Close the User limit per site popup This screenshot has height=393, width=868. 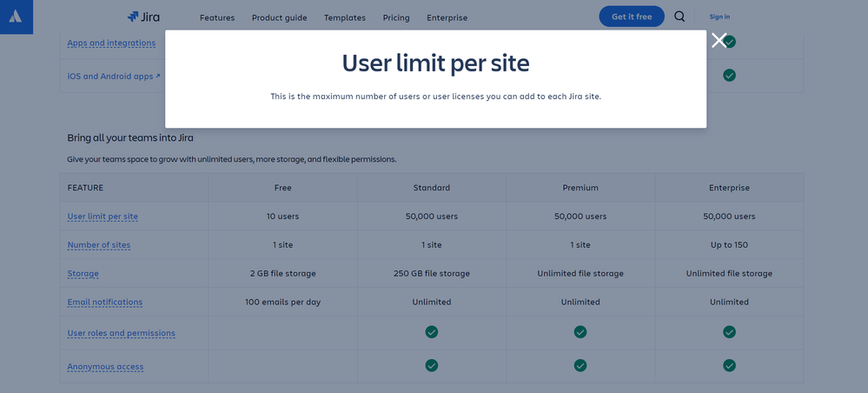(x=719, y=40)
